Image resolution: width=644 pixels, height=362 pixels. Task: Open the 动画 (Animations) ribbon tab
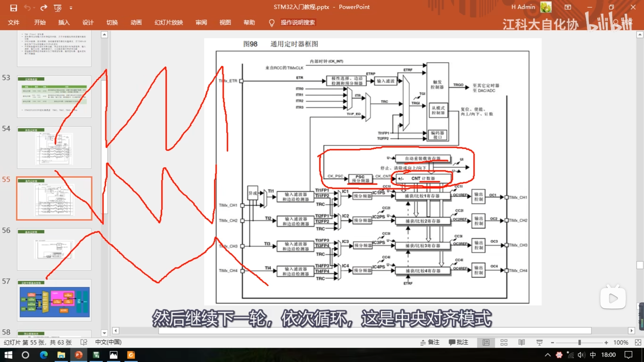(136, 22)
